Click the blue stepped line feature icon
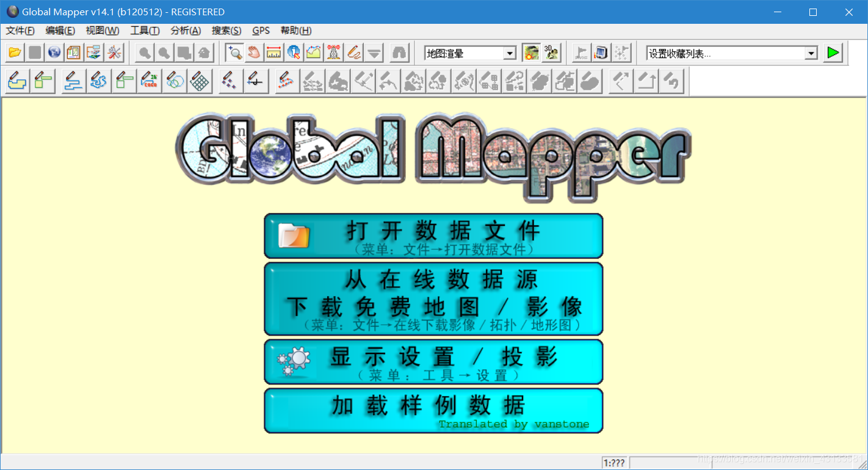This screenshot has height=470, width=868. 73,81
